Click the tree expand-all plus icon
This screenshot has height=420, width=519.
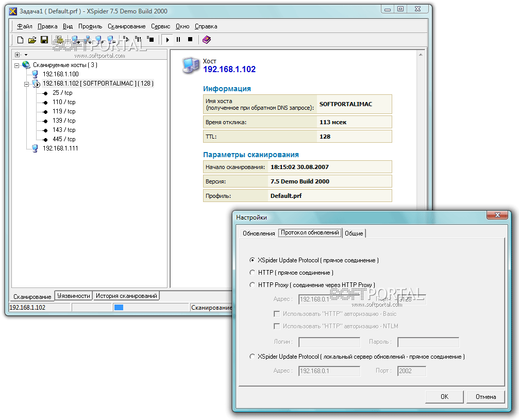pos(17,55)
